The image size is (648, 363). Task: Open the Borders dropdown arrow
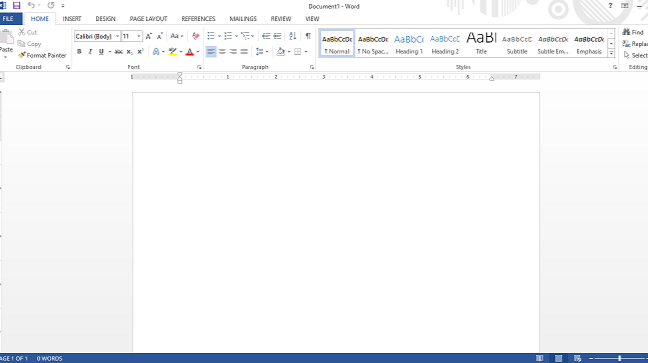click(x=306, y=52)
